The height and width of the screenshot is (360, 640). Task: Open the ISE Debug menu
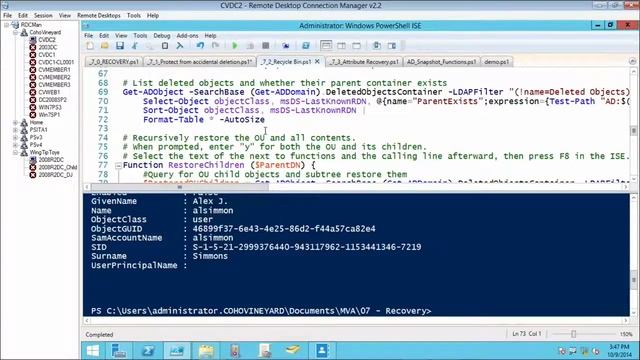click(162, 36)
